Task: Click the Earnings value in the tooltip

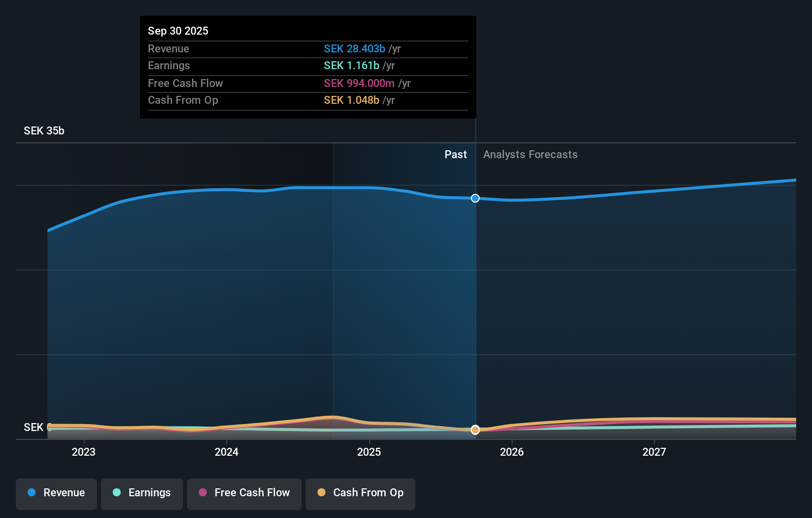Action: 351,65
